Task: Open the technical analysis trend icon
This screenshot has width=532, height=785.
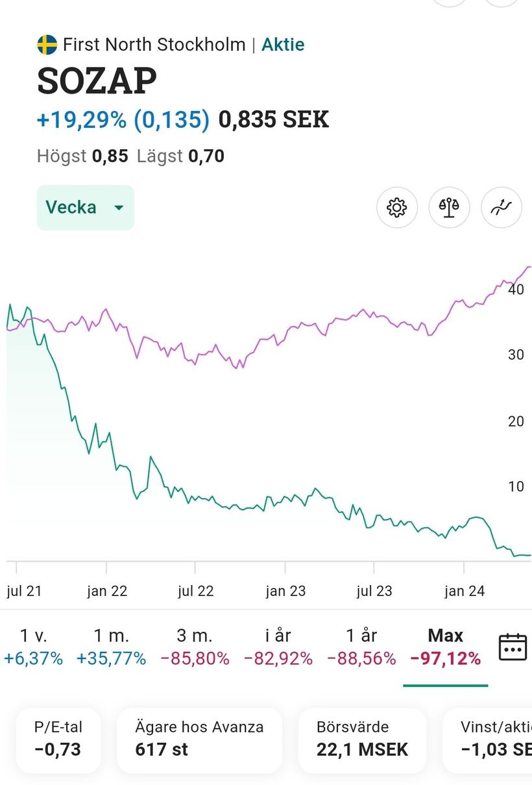Action: pos(502,208)
